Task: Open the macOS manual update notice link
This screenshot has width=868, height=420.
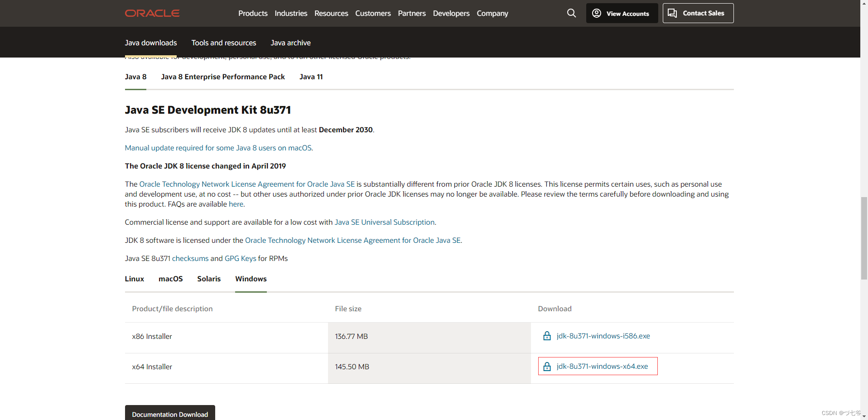Action: point(218,148)
